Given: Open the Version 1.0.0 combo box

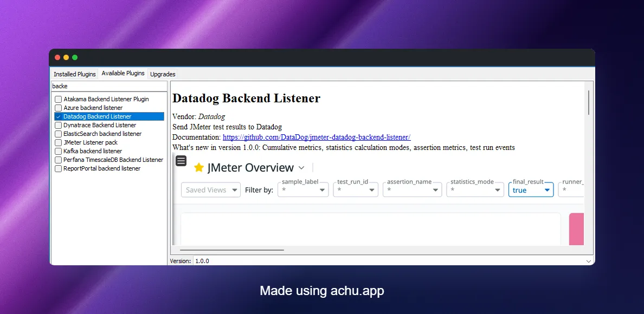Looking at the screenshot, I should (393, 261).
